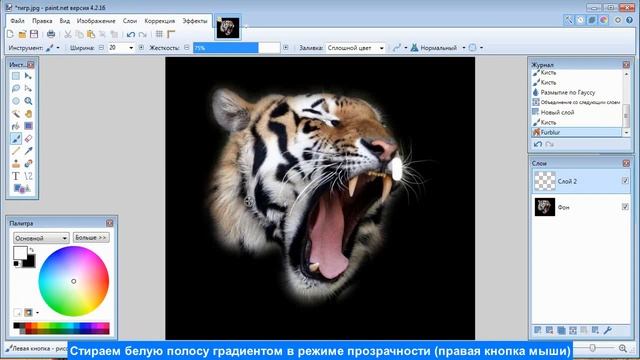The height and width of the screenshot is (360, 640).
Task: Toggle Tools window icon at top right
Action: [x=569, y=20]
